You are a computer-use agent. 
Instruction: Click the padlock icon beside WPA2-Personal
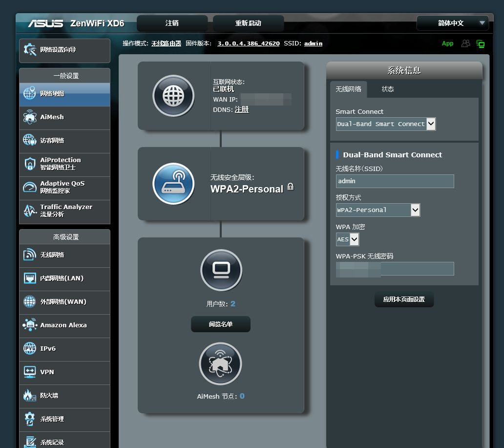pyautogui.click(x=290, y=187)
